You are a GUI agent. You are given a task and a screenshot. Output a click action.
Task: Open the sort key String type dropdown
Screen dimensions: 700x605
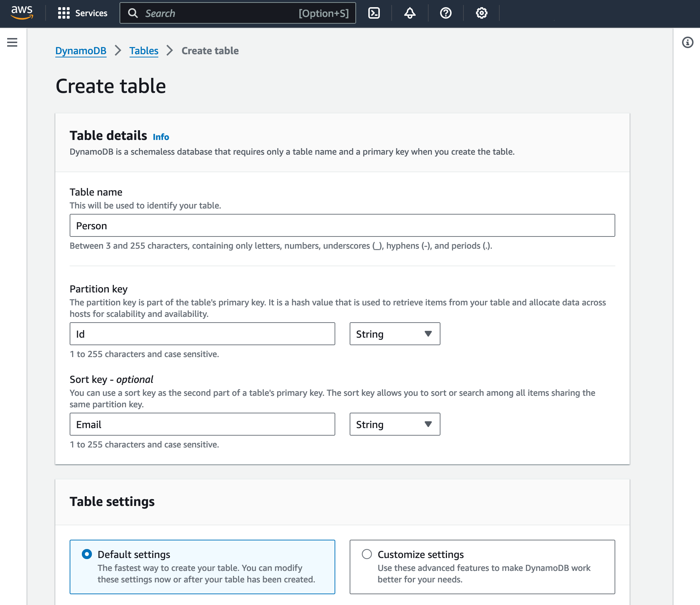(395, 424)
